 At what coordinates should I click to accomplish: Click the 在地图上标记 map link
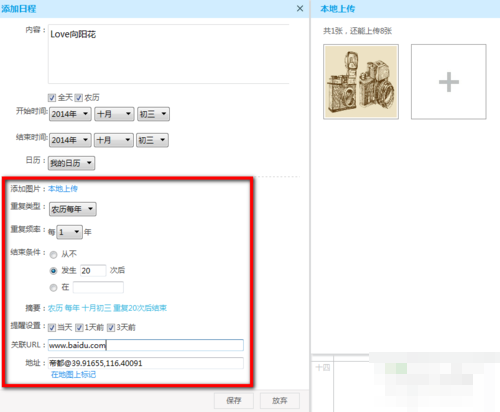point(73,375)
